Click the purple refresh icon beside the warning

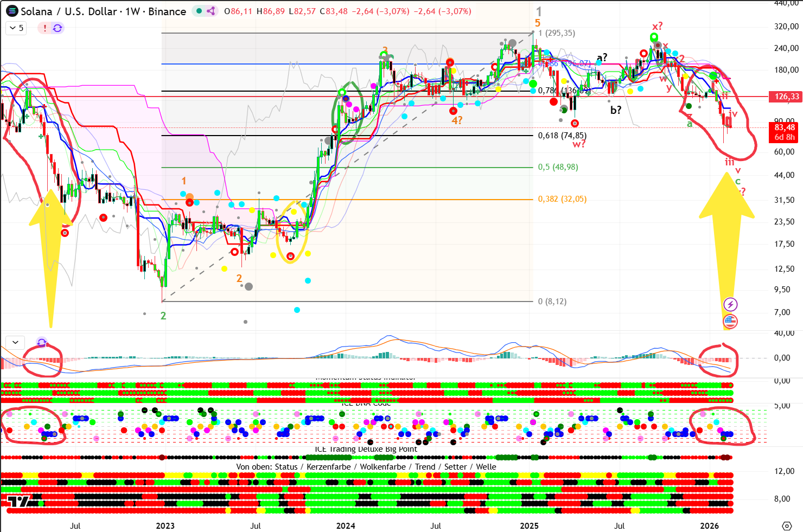pyautogui.click(x=58, y=28)
